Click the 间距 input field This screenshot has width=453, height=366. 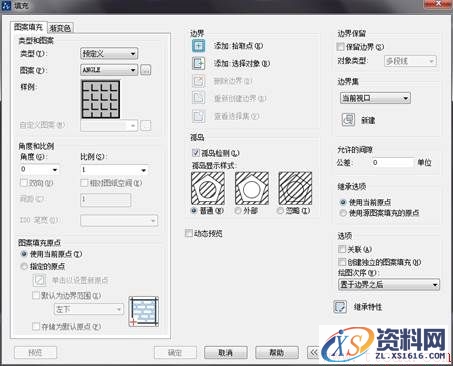coord(106,200)
